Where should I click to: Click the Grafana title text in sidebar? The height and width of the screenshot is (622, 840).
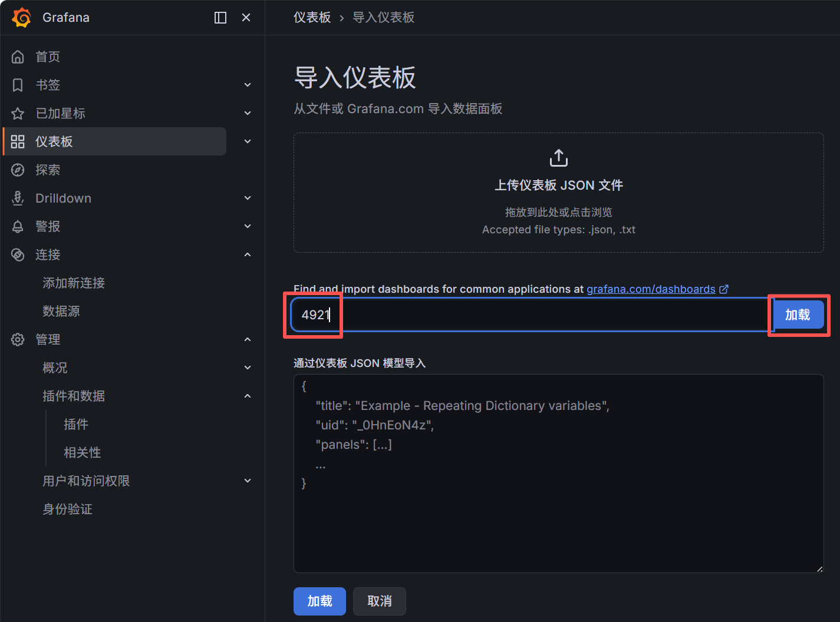tap(66, 18)
